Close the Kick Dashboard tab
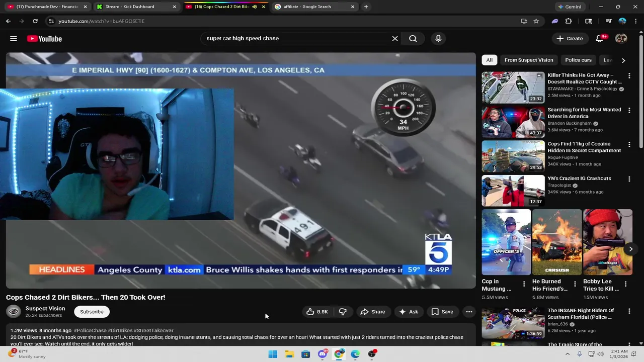The height and width of the screenshot is (362, 644). pos(175,7)
